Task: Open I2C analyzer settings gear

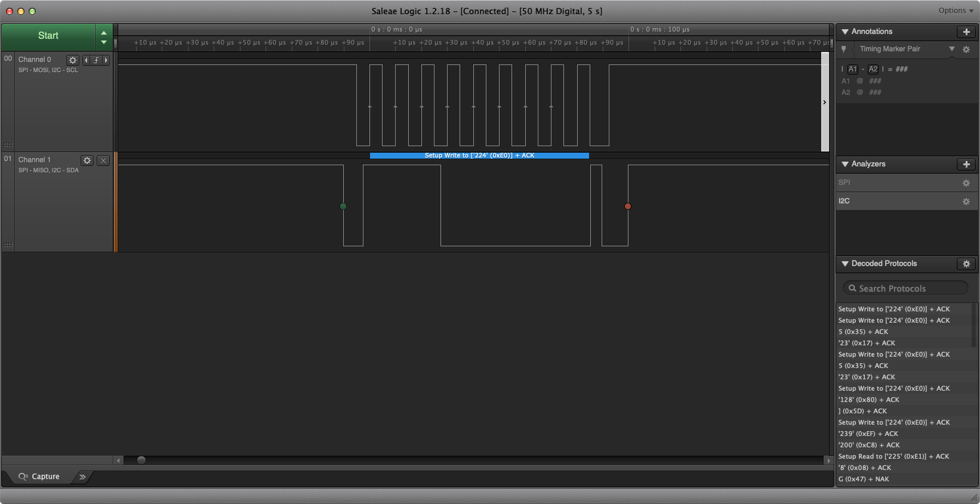Action: (966, 202)
